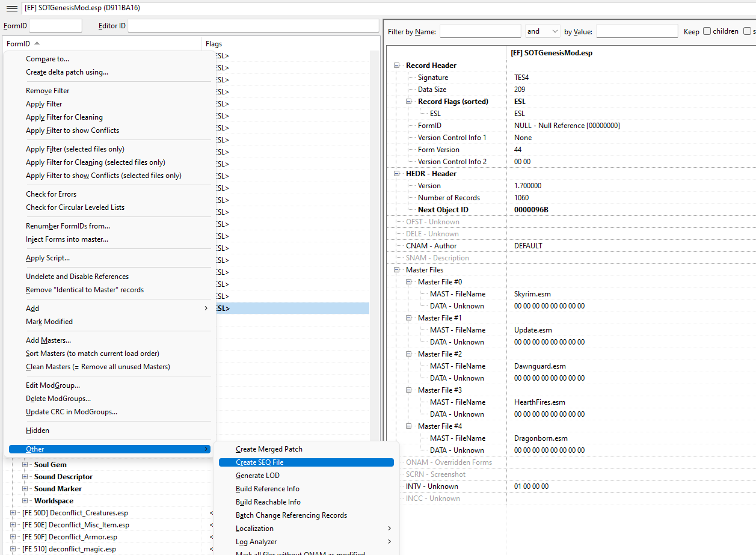Collapse Master File #2 node
Image resolution: width=756 pixels, height=555 pixels.
[409, 354]
